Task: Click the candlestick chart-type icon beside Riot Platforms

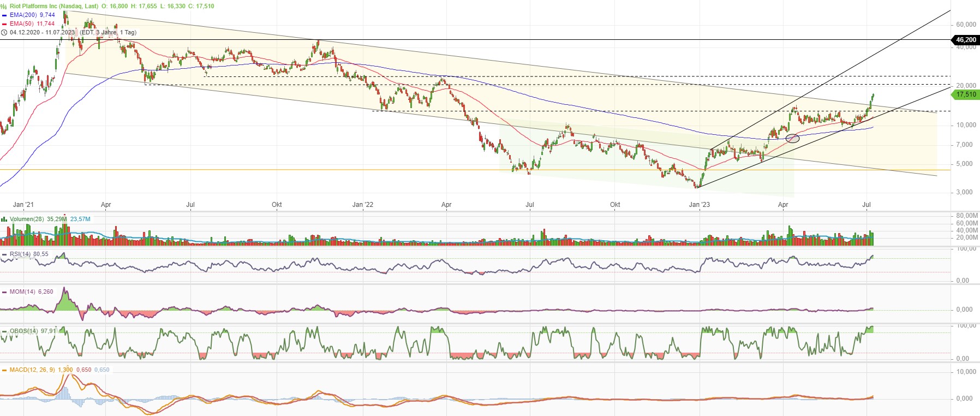Action: [x=4, y=7]
